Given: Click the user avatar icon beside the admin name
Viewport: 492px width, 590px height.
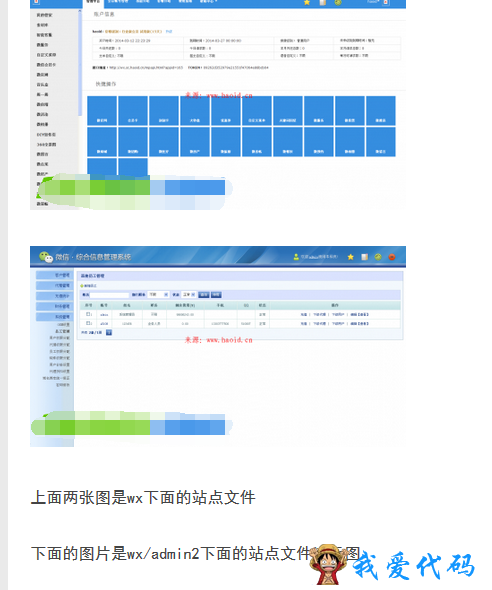Looking at the screenshot, I should [296, 257].
